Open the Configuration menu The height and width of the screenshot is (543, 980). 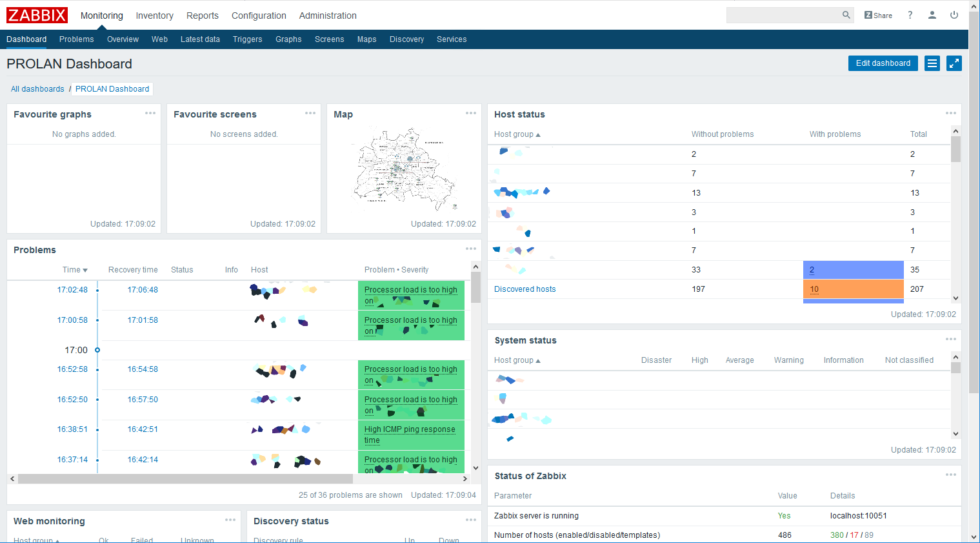coord(258,15)
